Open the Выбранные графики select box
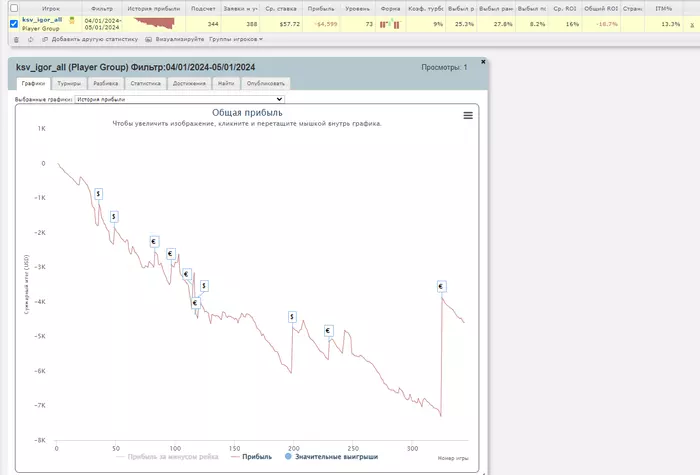The image size is (700, 475). coord(179,99)
